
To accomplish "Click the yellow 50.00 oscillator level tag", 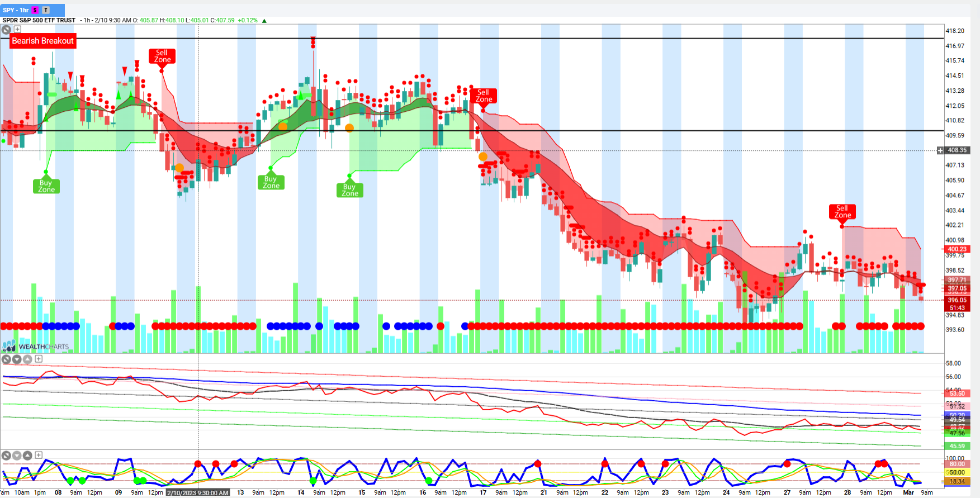I will click(957, 472).
